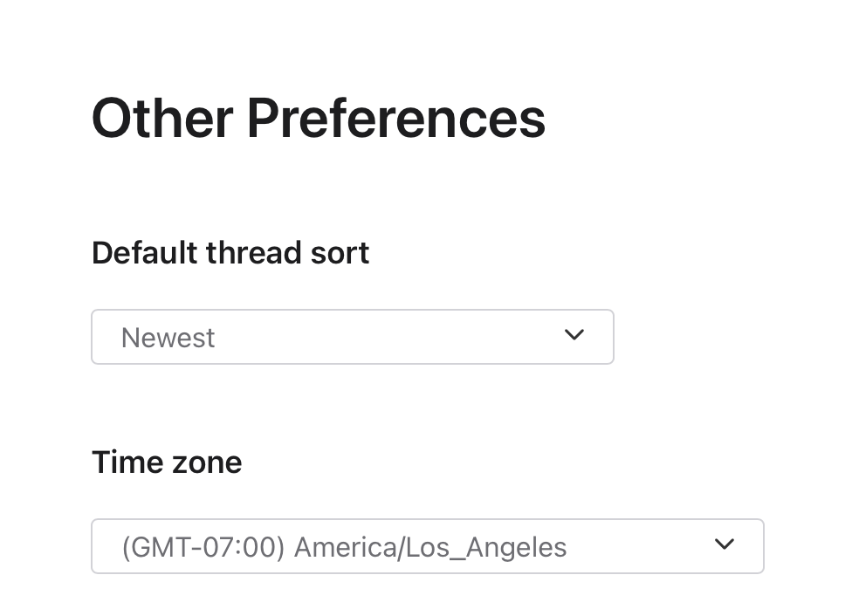The width and height of the screenshot is (852, 616).
Task: Open the Default thread sort dropdown
Action: 352,337
